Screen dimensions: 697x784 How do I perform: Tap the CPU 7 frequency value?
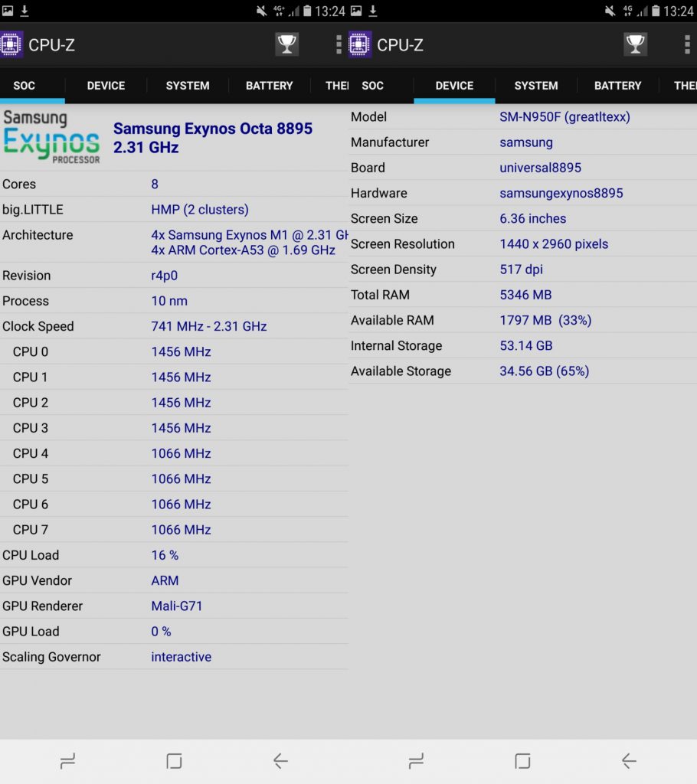pyautogui.click(x=181, y=530)
